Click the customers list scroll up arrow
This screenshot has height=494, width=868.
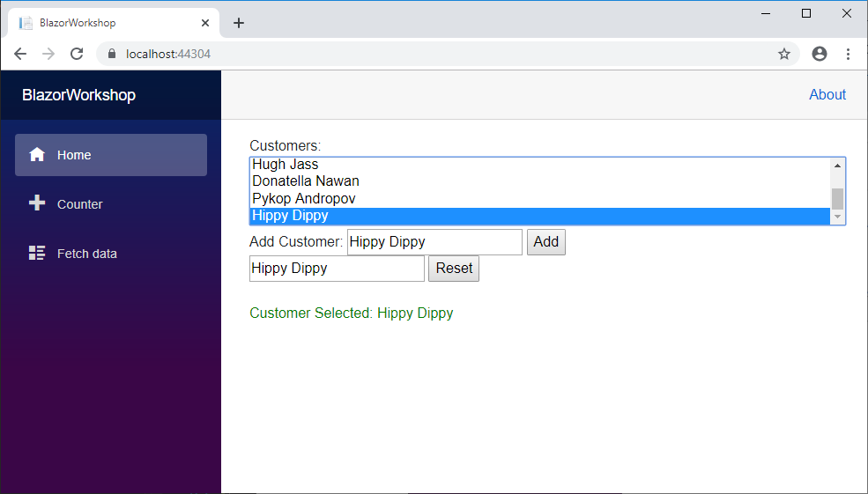point(837,166)
